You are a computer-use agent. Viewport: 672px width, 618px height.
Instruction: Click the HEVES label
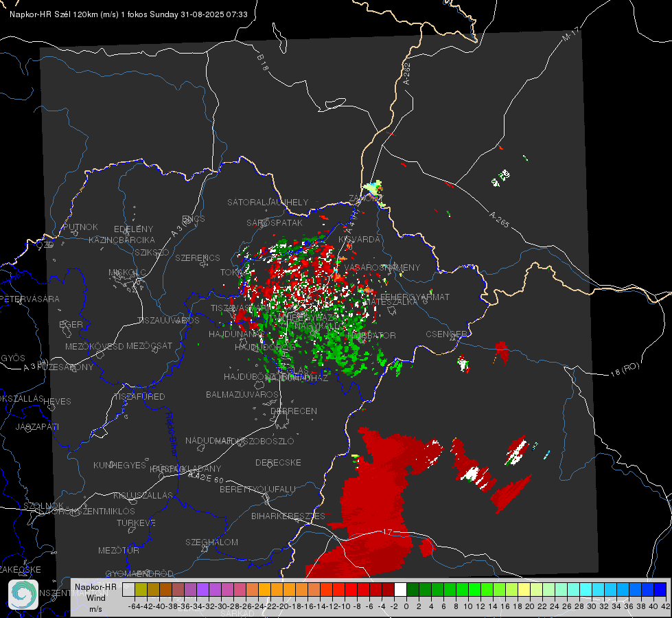(57, 402)
